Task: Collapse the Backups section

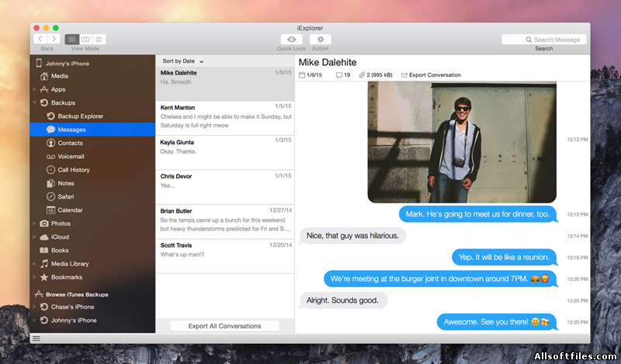Action: tap(34, 102)
